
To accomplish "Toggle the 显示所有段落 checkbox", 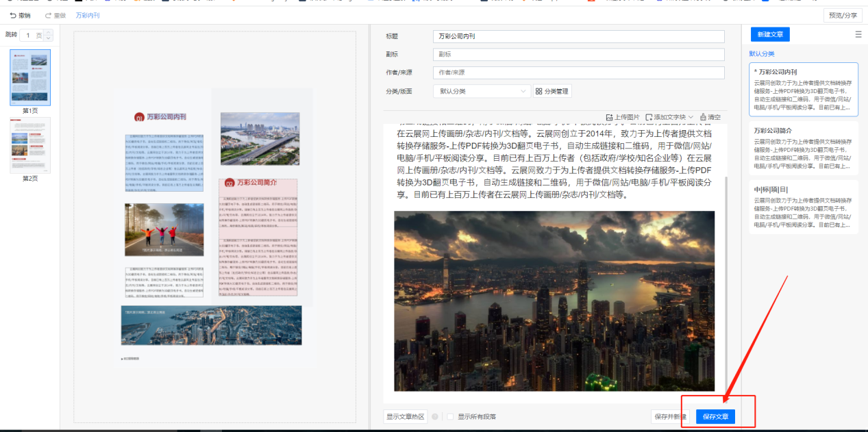I will pyautogui.click(x=451, y=416).
